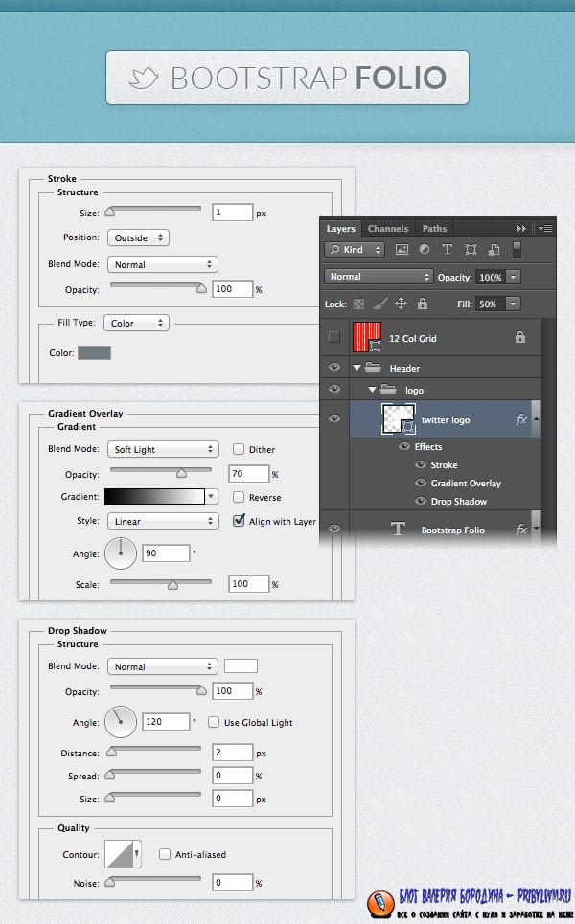Screen dimensions: 575x924
Task: Open the layer Fill slider arrow
Action: (x=513, y=304)
